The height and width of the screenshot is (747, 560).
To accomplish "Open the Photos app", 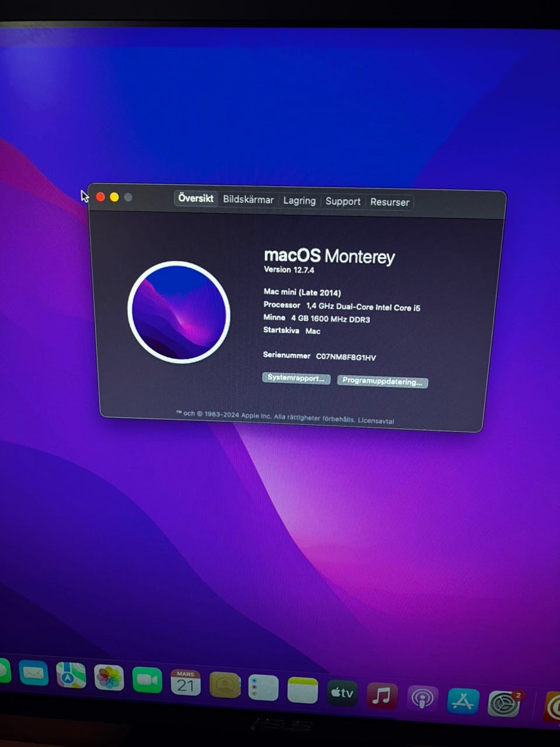I will tap(109, 678).
